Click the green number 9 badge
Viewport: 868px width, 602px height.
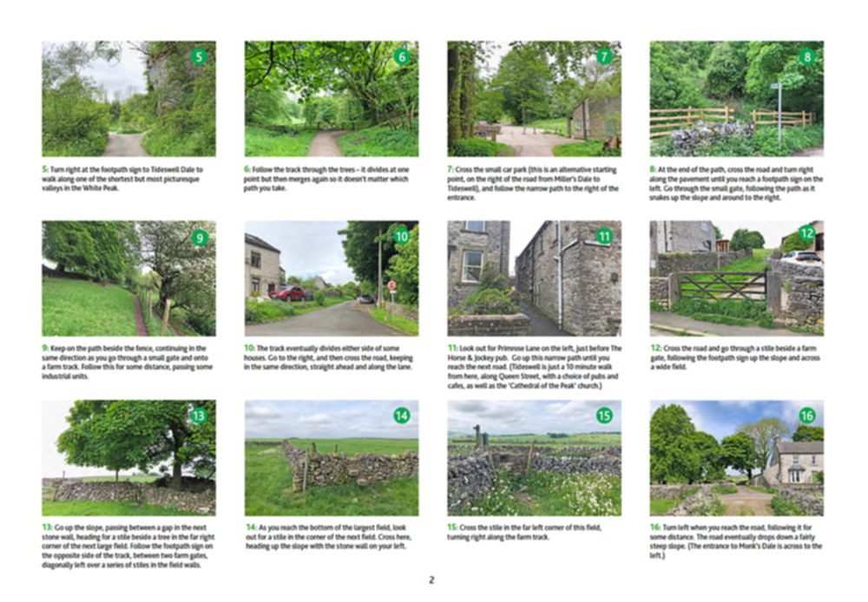click(200, 237)
